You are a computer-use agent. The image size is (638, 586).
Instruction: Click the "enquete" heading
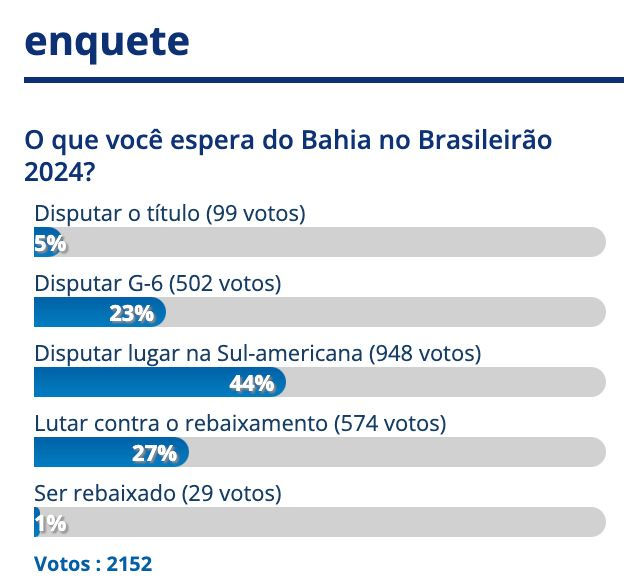click(x=107, y=42)
